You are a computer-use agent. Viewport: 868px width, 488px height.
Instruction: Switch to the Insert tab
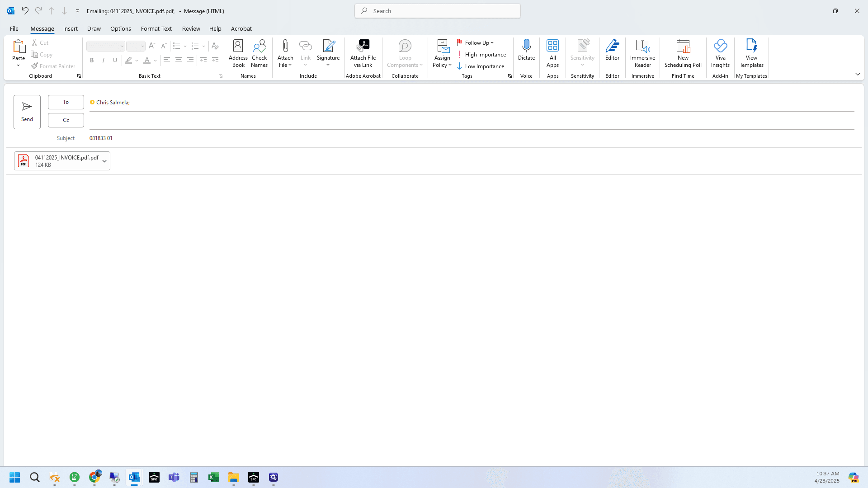pyautogui.click(x=71, y=28)
